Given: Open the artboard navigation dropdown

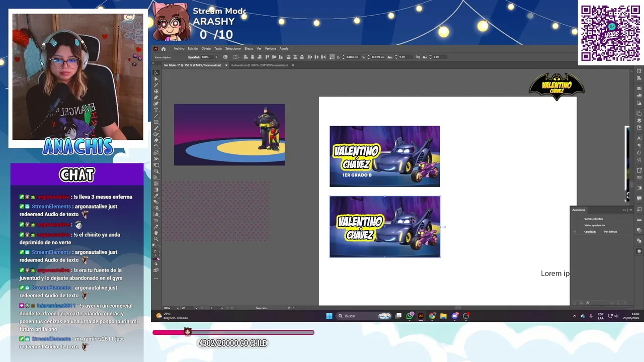Looking at the screenshot, I should tap(222, 308).
